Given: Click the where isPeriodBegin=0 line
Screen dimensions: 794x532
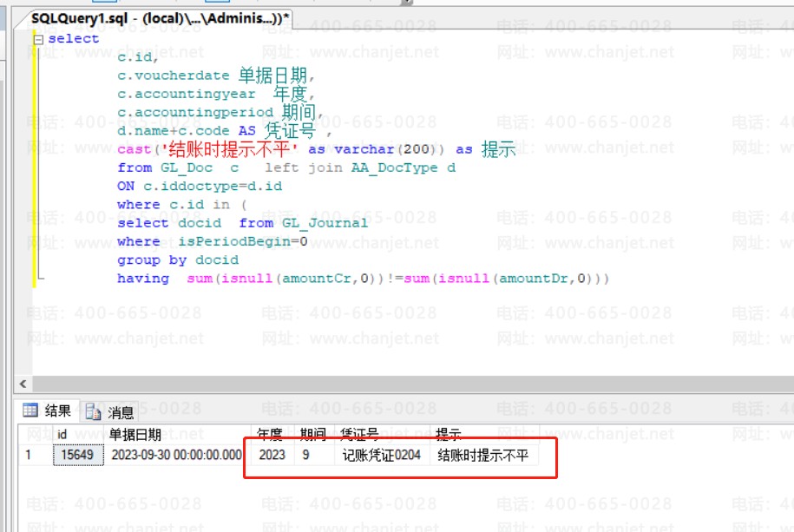Looking at the screenshot, I should [213, 241].
